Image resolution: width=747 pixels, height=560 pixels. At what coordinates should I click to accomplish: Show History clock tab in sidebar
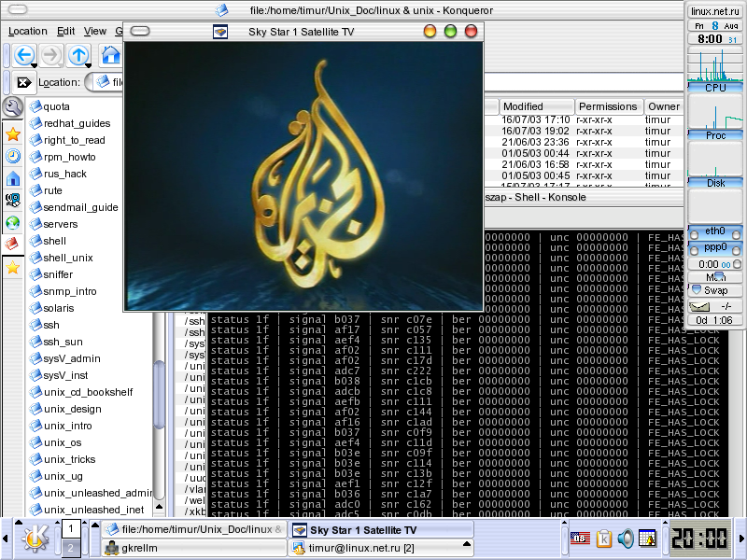13,156
